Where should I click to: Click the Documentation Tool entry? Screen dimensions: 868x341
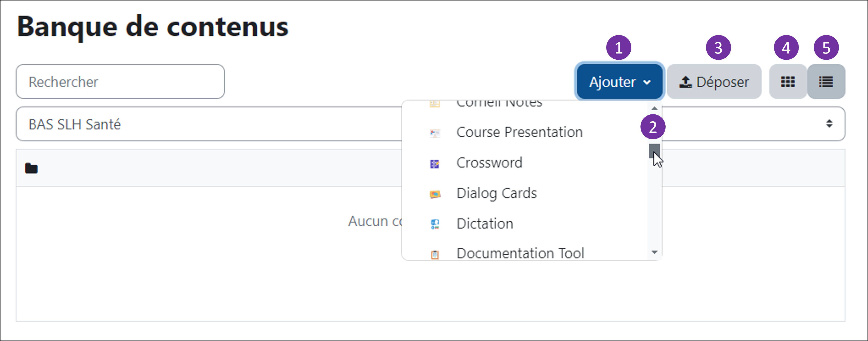pyautogui.click(x=520, y=253)
